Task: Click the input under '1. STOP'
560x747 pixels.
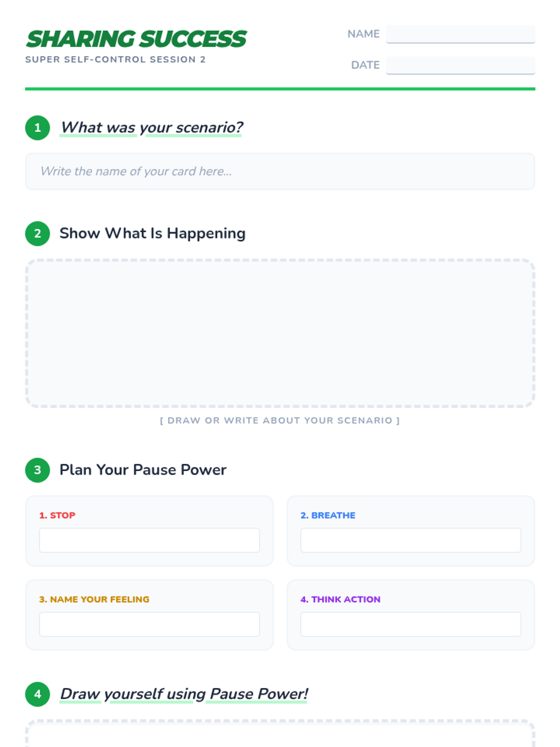Action: [149, 540]
